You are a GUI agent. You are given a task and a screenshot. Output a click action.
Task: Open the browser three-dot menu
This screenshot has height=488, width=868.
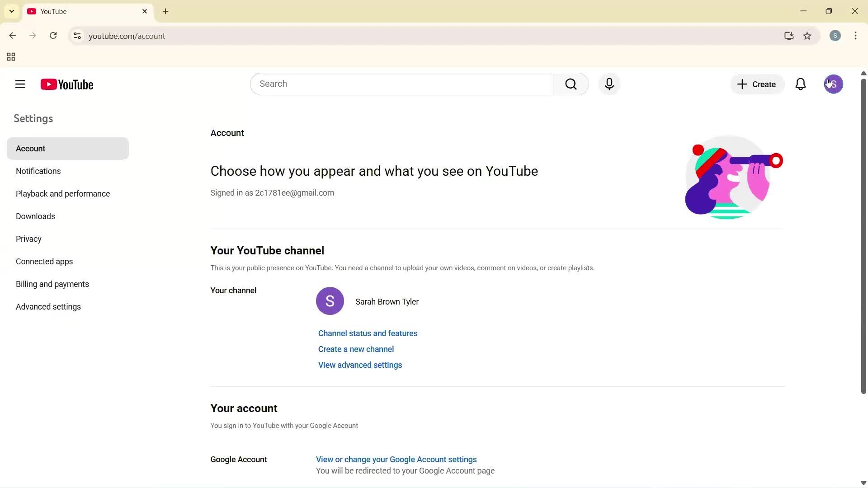point(855,36)
